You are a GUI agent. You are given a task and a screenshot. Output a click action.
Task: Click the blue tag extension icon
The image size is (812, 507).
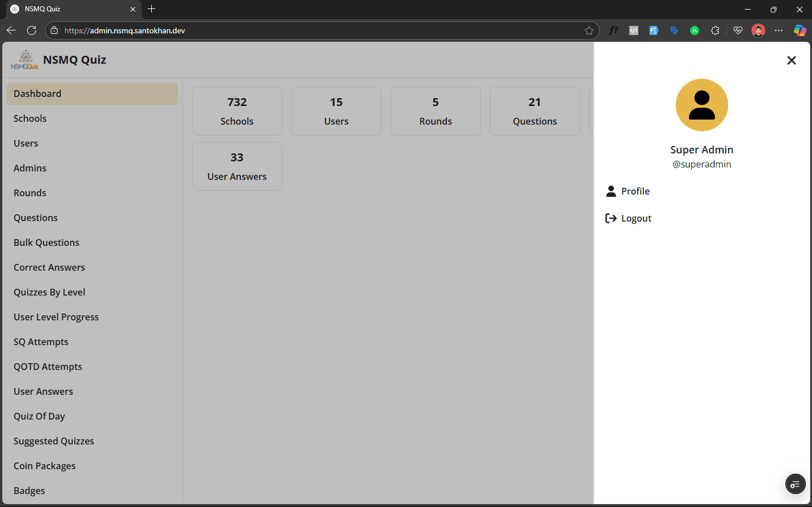(x=674, y=30)
